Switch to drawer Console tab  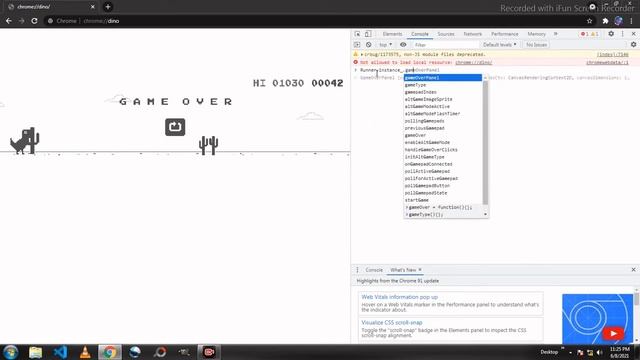(x=374, y=270)
